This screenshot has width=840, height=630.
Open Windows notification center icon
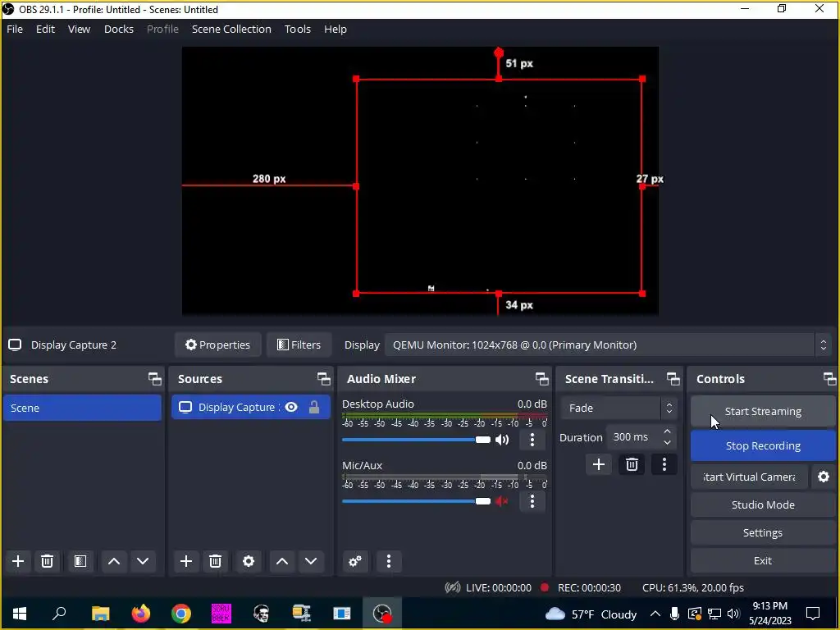coord(813,614)
